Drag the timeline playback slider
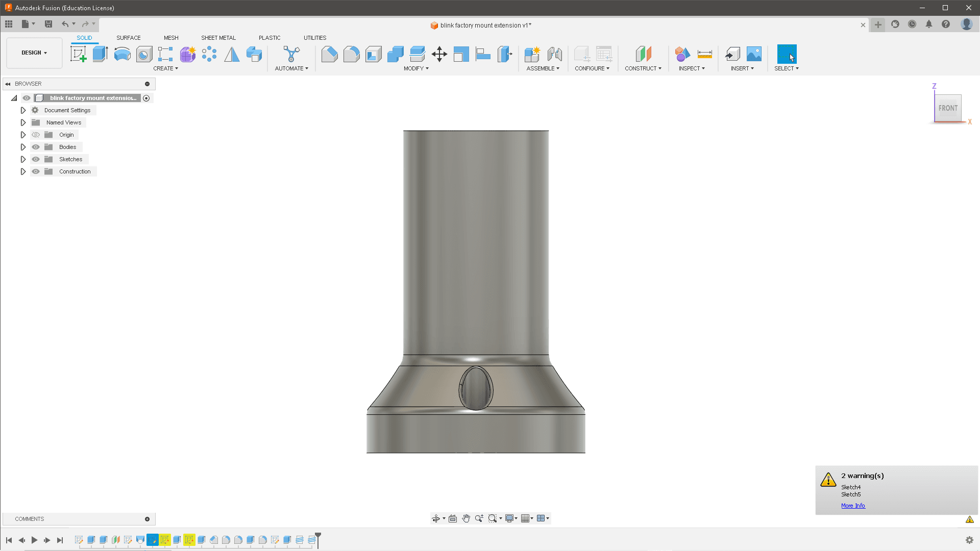980x551 pixels. [x=317, y=538]
